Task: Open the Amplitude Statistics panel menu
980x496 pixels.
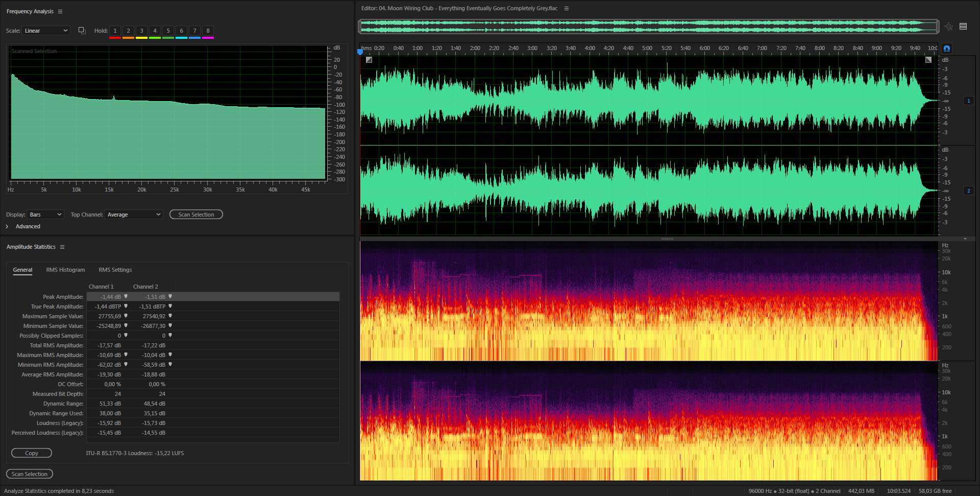Action: tap(62, 247)
